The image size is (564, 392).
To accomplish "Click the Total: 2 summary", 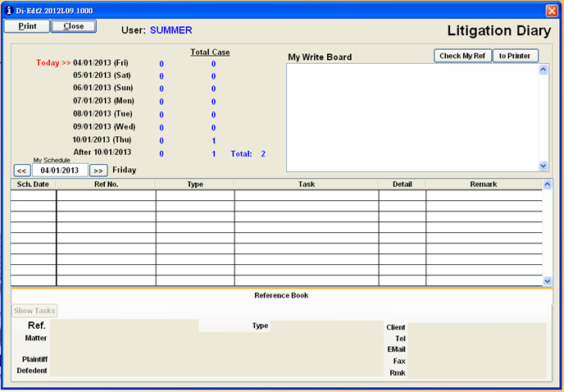I will 248,154.
